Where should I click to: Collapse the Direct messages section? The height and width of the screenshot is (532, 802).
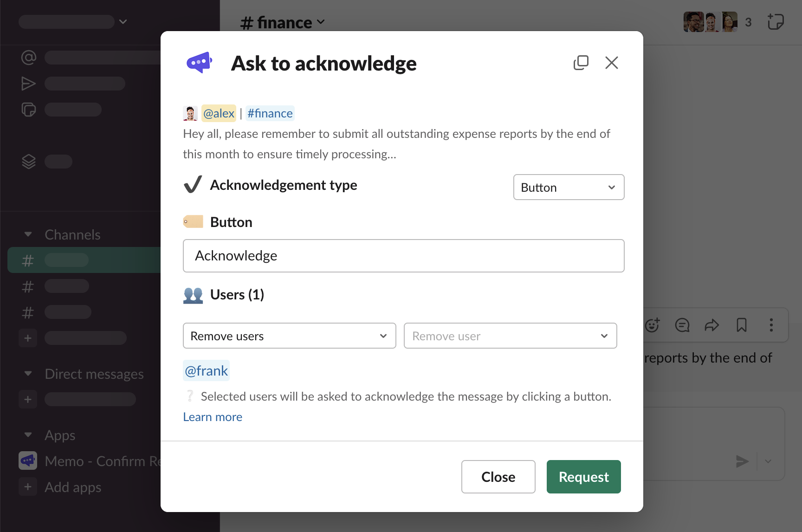point(28,374)
